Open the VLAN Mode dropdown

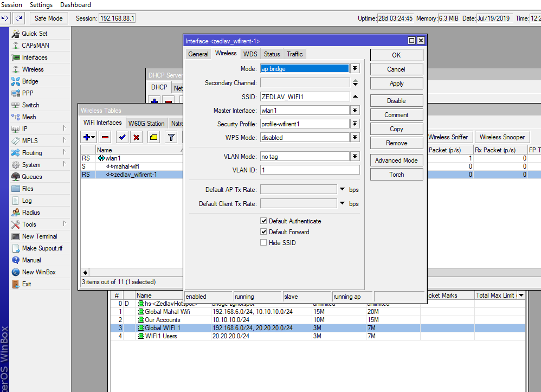(x=355, y=157)
